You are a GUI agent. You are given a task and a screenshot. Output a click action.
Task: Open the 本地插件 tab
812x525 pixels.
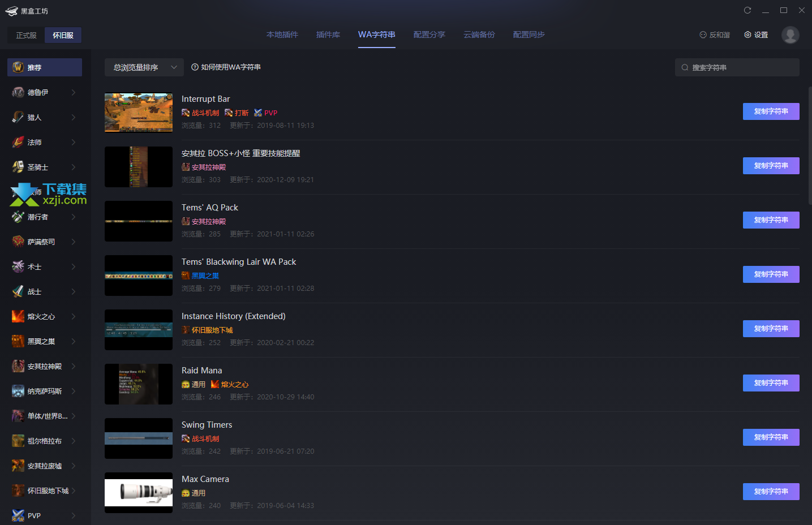click(282, 35)
